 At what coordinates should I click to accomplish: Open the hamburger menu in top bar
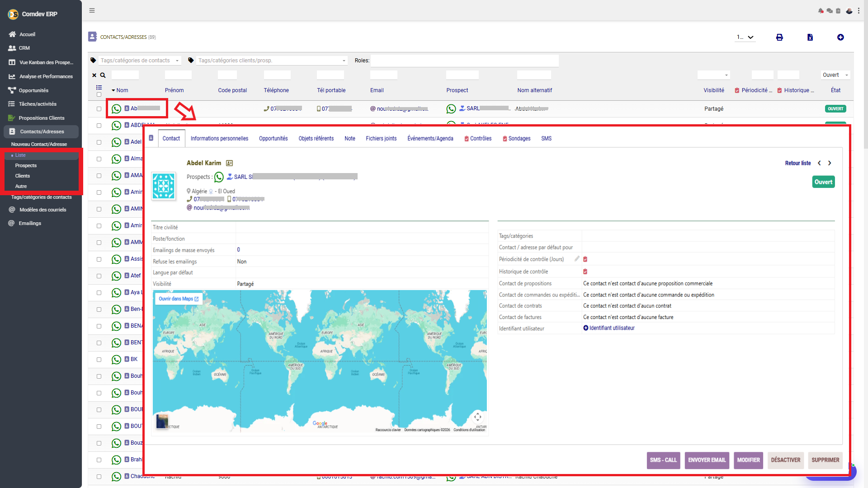(x=92, y=10)
